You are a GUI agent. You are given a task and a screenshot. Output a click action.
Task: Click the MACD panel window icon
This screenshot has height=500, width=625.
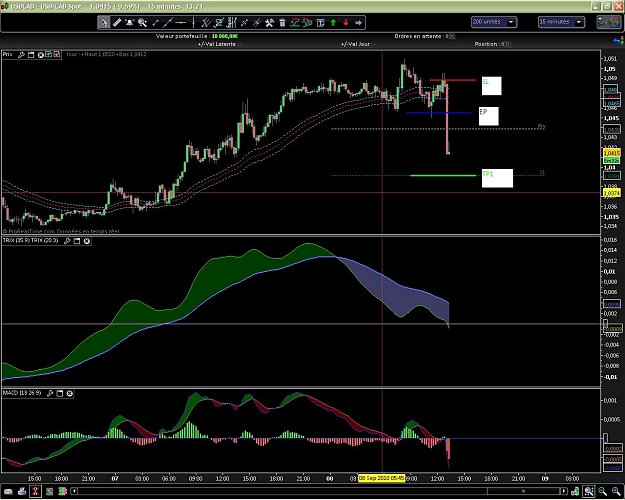[60, 394]
